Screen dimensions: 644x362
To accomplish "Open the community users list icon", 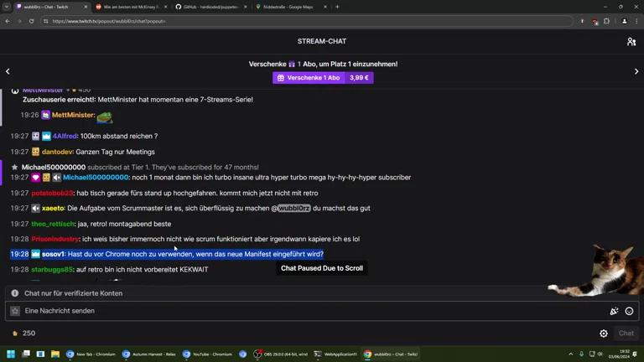I will (x=631, y=41).
